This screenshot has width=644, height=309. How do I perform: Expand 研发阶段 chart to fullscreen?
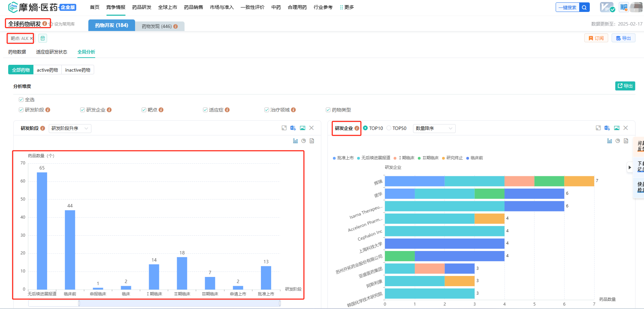coord(284,128)
